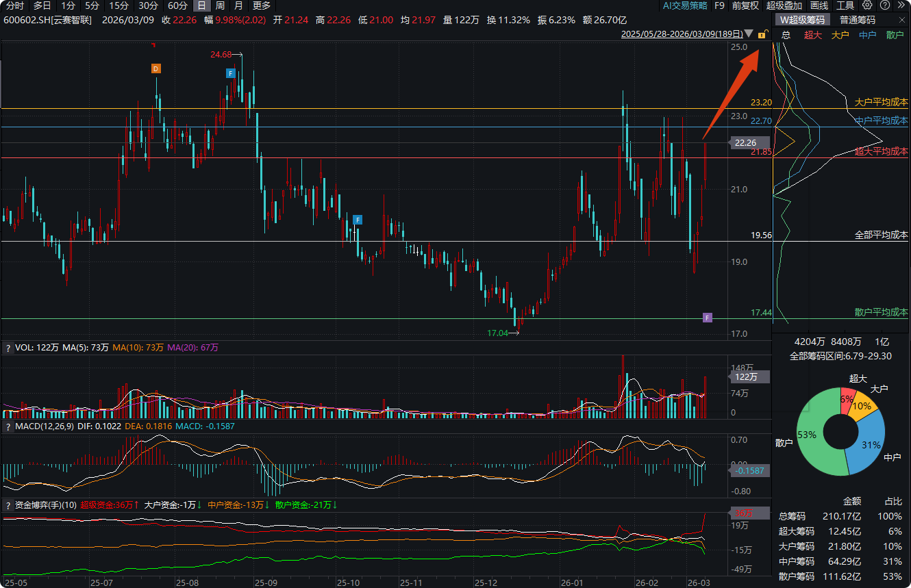Toggle the 超大 chip curve
The image size is (911, 588).
point(813,35)
